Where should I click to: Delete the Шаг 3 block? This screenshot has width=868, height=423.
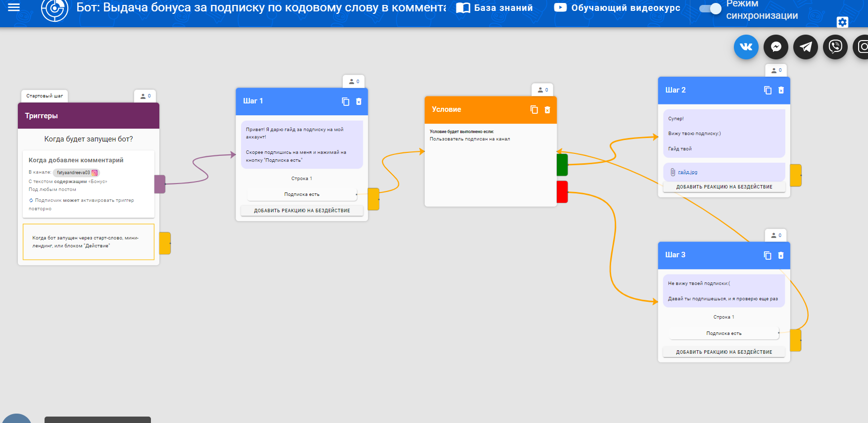781,255
